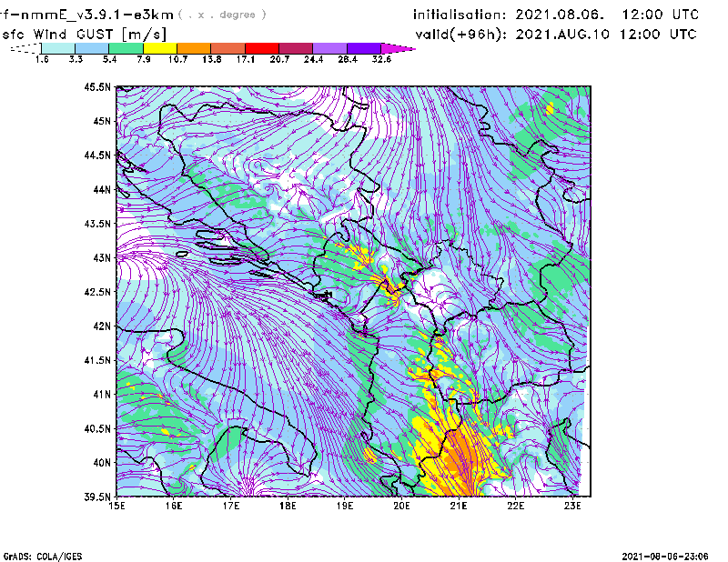Click the 40N latitude label
Image resolution: width=728 pixels, height=562 pixels.
(x=102, y=463)
